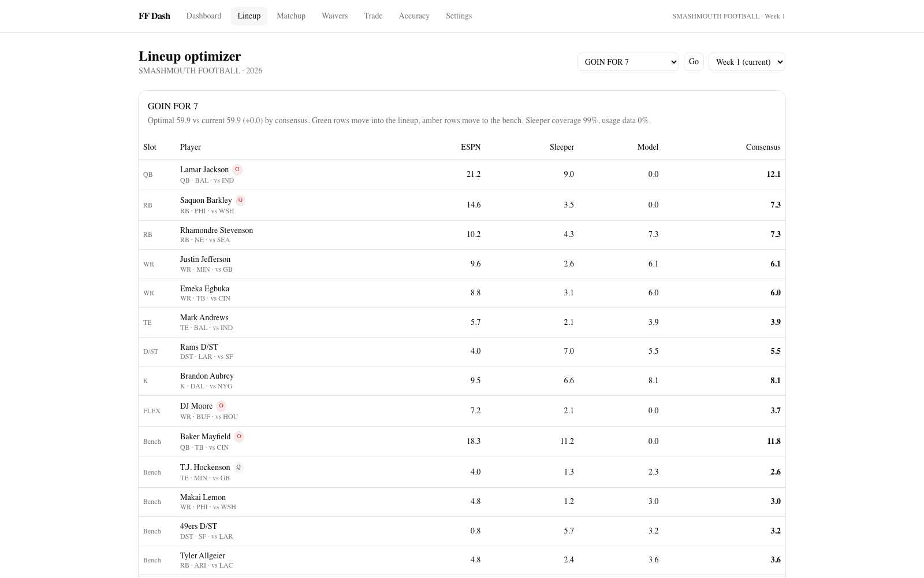Image resolution: width=924 pixels, height=578 pixels.
Task: Click the Player column header
Action: coord(191,147)
